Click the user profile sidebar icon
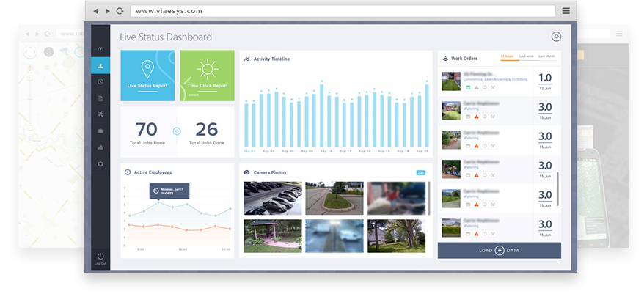The width and height of the screenshot is (644, 294). point(100,65)
